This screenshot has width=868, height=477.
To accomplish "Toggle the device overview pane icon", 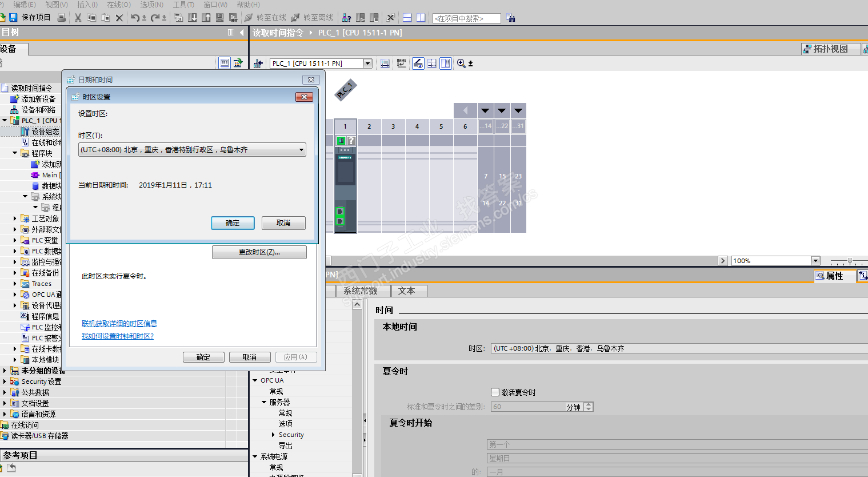I will pyautogui.click(x=446, y=63).
